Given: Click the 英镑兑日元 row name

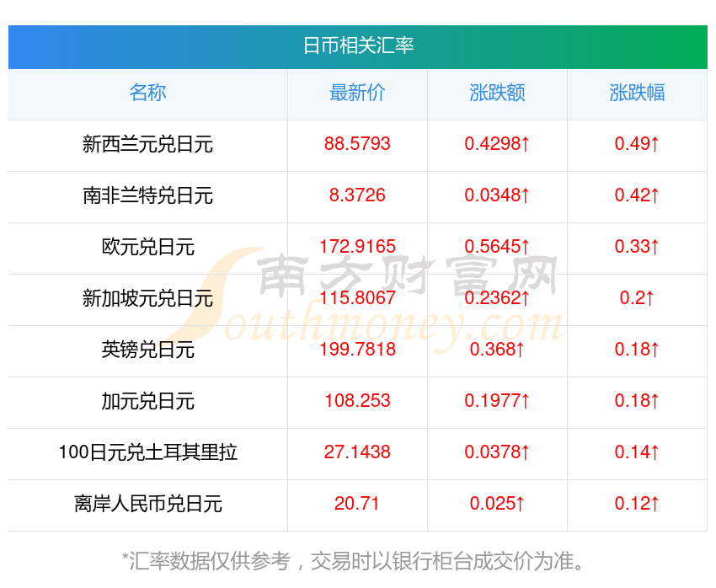Looking at the screenshot, I should click(147, 350).
